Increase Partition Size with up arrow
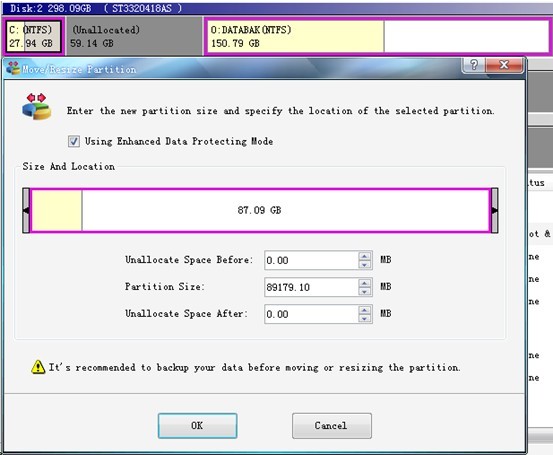Image resolution: width=553 pixels, height=455 pixels. tap(364, 283)
